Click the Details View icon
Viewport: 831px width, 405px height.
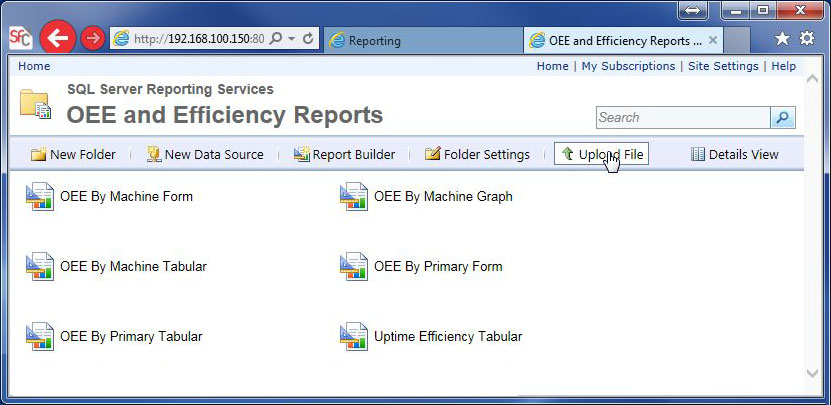[x=698, y=154]
